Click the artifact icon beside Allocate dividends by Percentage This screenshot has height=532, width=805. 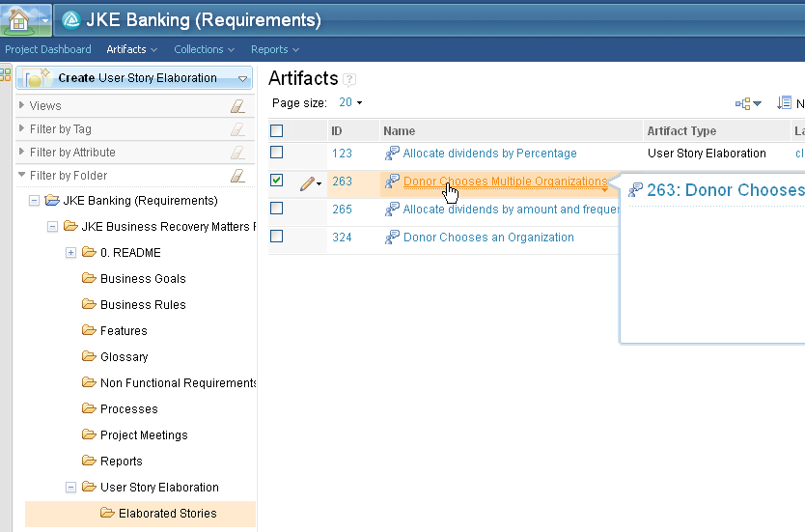[392, 153]
